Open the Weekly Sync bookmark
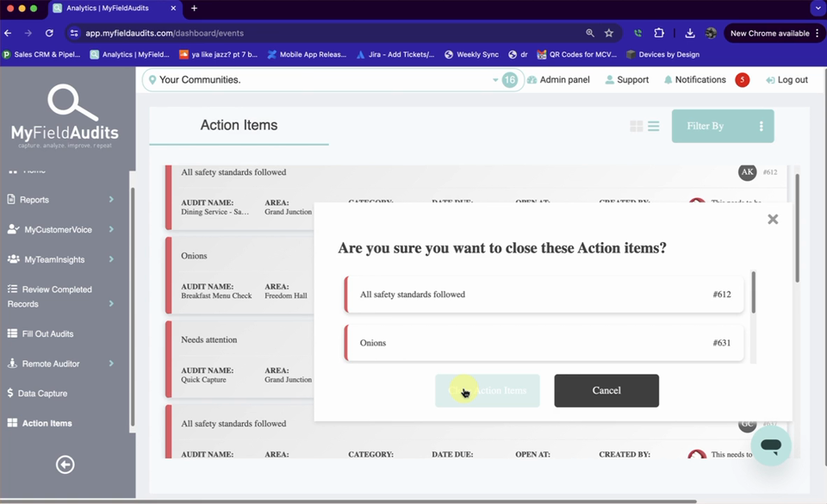Screen dimensions: 827x504 click(x=471, y=54)
